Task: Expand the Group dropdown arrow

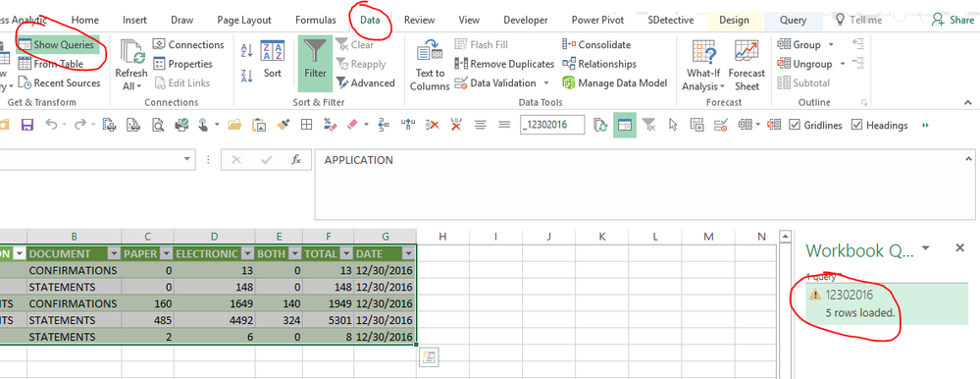Action: (x=831, y=45)
